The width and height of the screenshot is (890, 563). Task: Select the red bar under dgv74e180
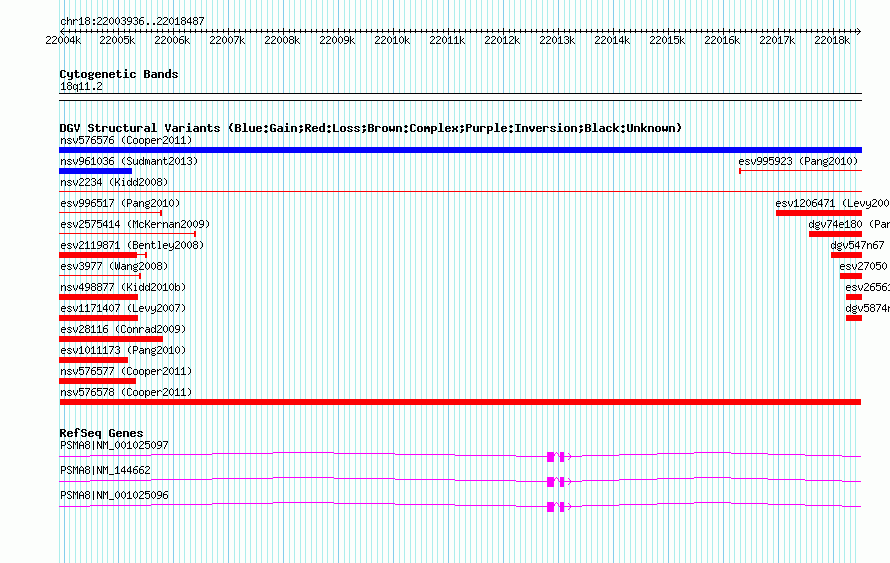click(836, 234)
